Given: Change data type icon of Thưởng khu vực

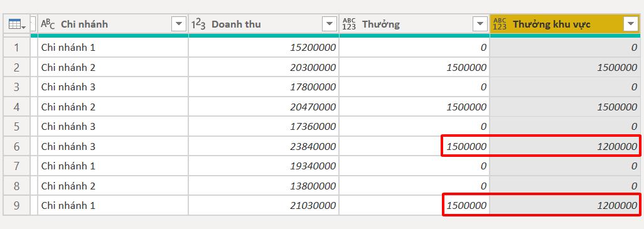Looking at the screenshot, I should pos(500,24).
